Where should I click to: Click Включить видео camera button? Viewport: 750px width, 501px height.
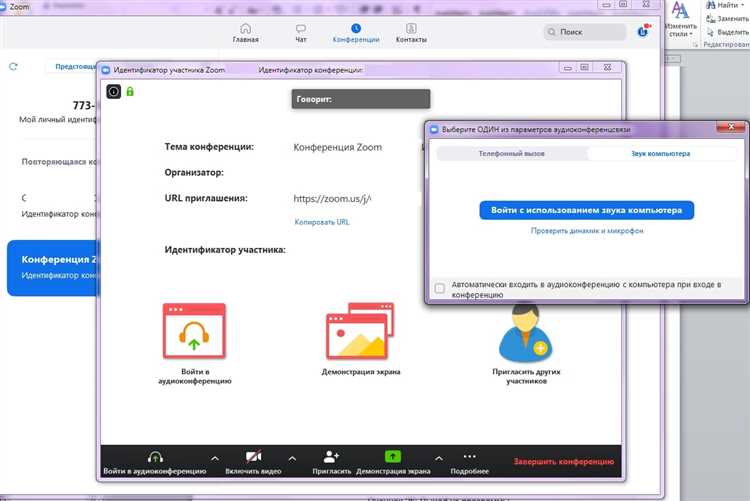254,463
